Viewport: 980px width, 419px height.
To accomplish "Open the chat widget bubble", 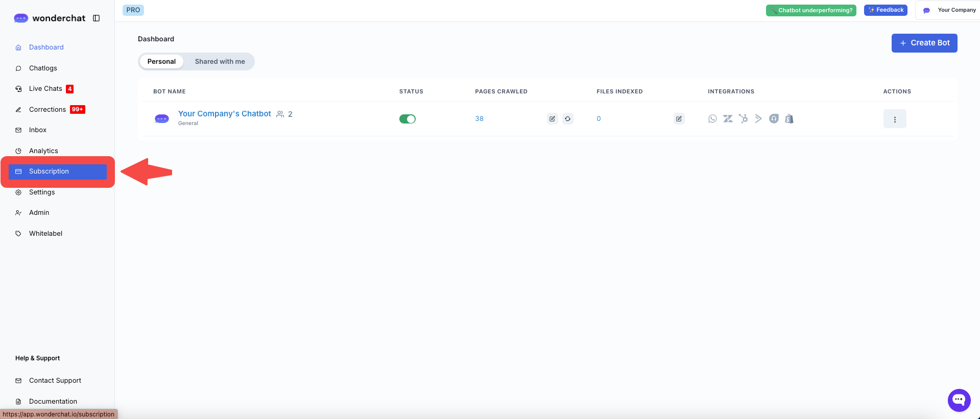I will point(959,400).
